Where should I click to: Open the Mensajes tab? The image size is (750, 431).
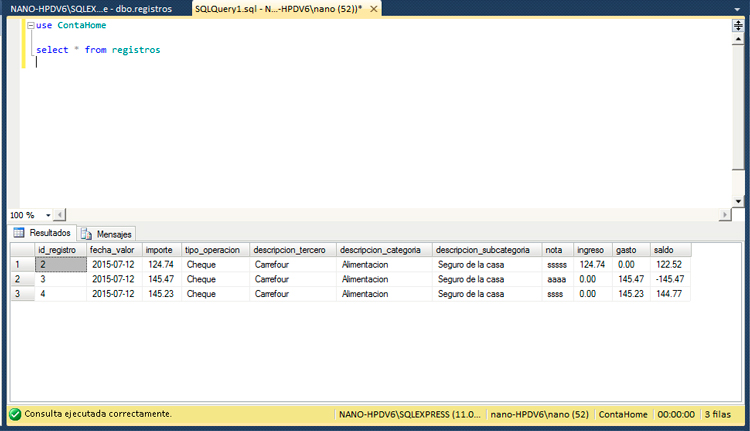point(106,234)
